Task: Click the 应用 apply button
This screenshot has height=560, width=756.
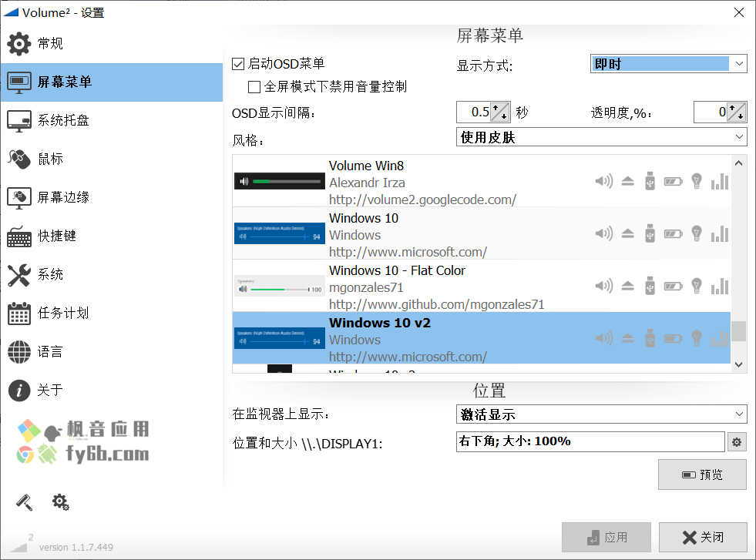Action: click(606, 538)
